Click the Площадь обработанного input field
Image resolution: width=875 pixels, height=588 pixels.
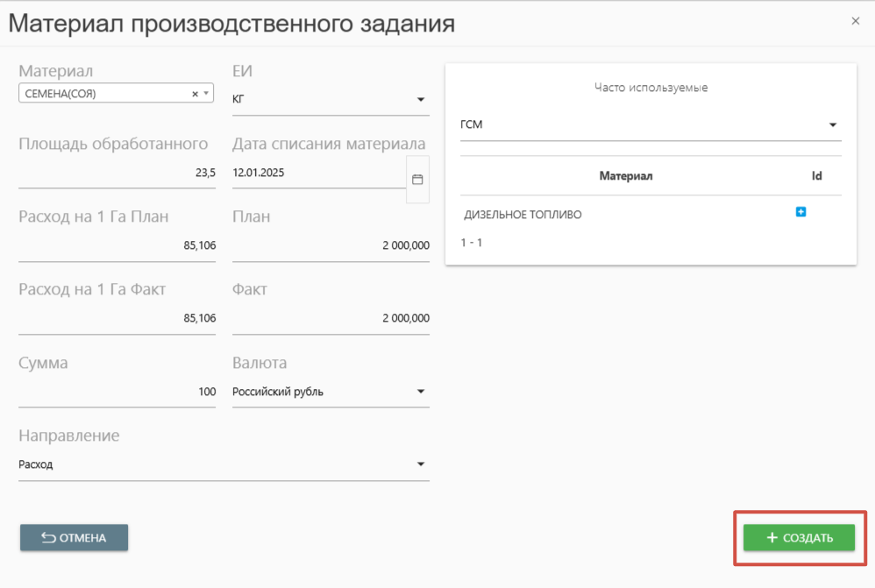pos(117,174)
